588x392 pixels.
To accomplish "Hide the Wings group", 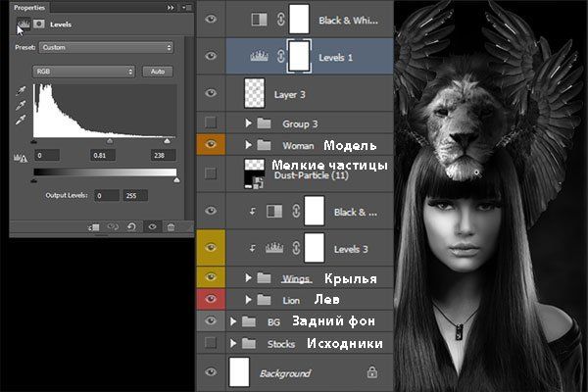I will [x=211, y=276].
